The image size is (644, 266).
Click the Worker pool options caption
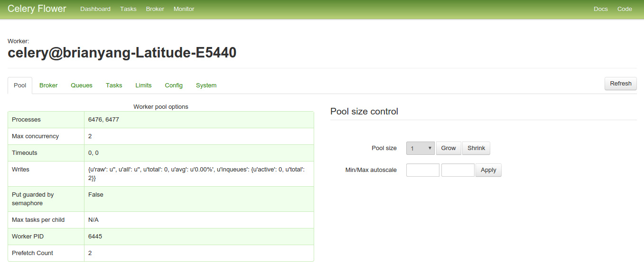161,107
